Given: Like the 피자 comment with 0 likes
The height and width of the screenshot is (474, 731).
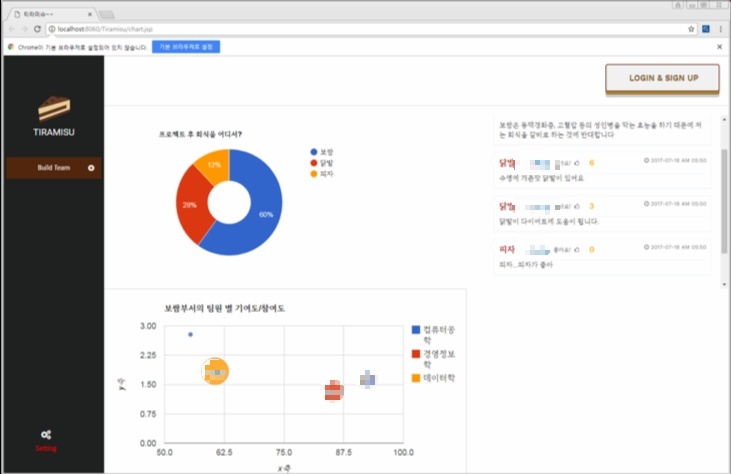Looking at the screenshot, I should pos(577,250).
